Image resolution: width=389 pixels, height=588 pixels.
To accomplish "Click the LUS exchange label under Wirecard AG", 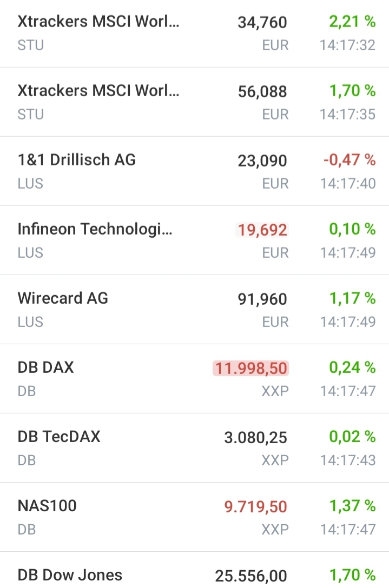I will (x=30, y=322).
